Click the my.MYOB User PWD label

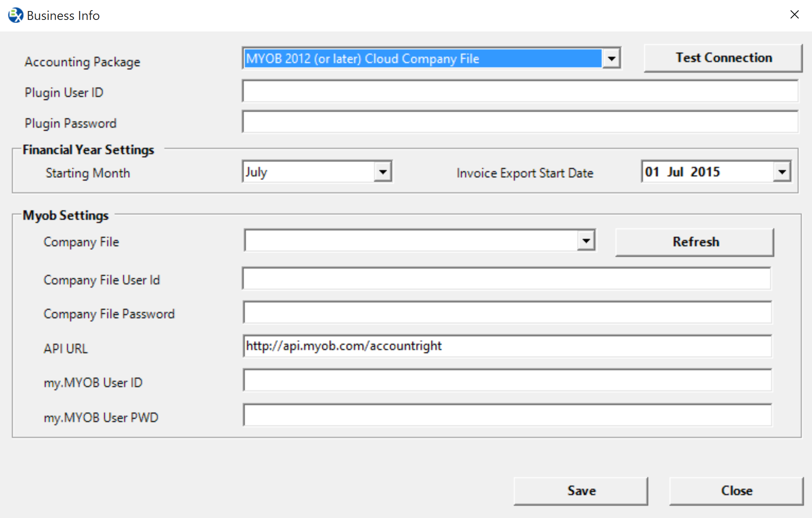point(101,418)
